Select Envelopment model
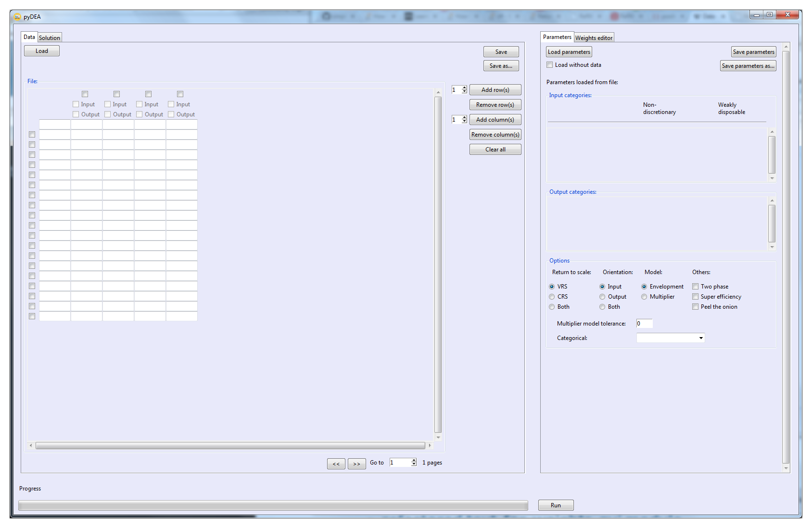The height and width of the screenshot is (528, 812). (x=644, y=287)
